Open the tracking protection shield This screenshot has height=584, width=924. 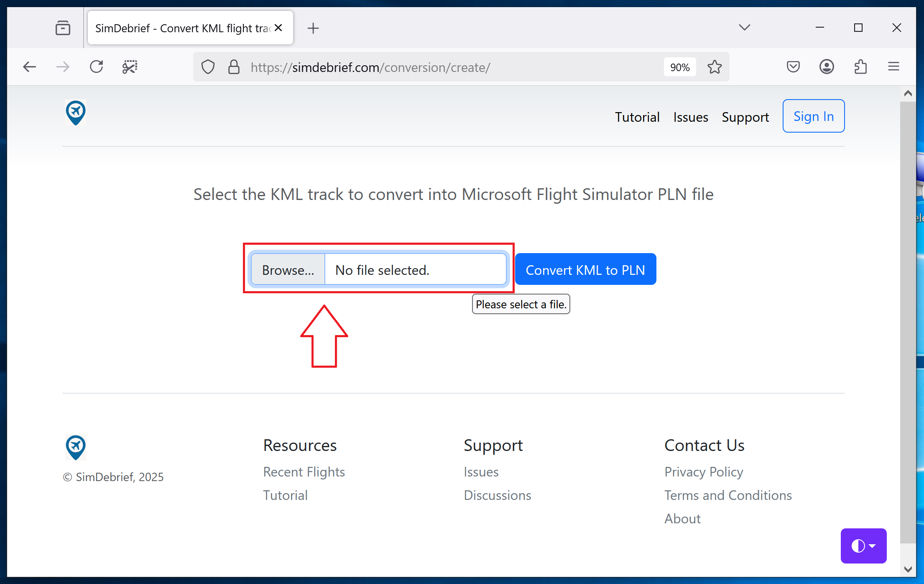[x=208, y=67]
